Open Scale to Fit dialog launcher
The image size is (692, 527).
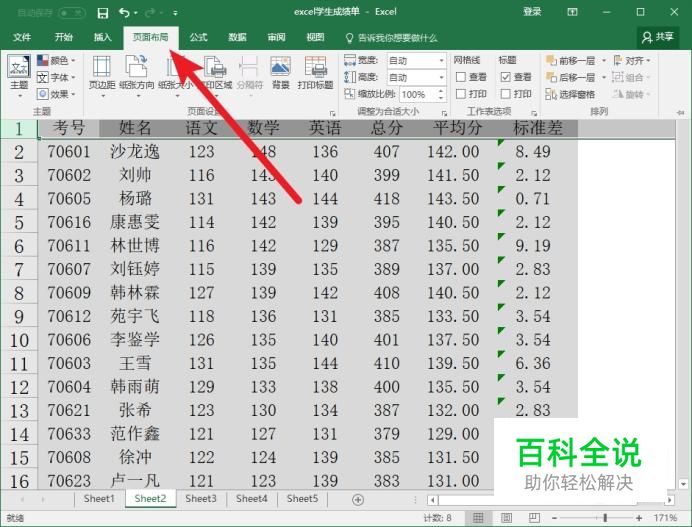coord(444,113)
